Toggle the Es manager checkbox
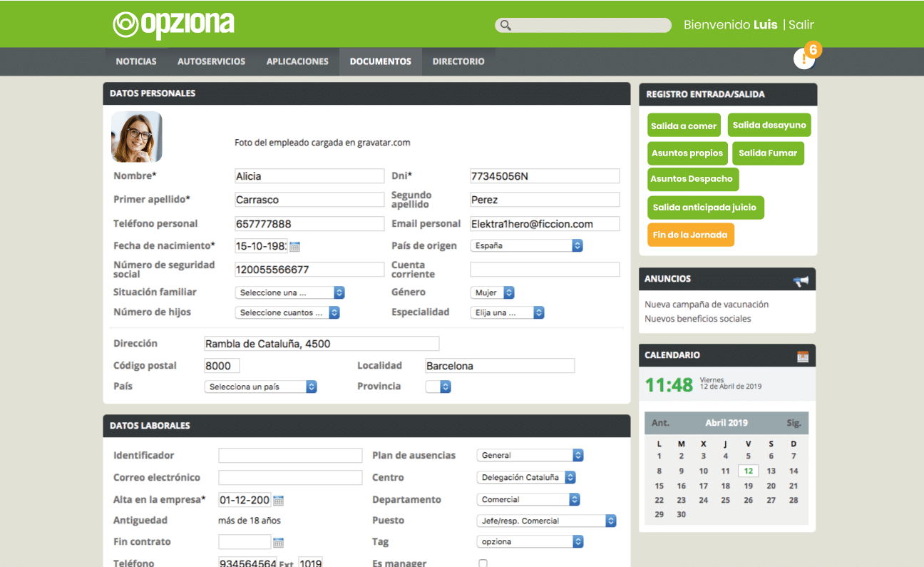The width and height of the screenshot is (924, 567). point(483,563)
